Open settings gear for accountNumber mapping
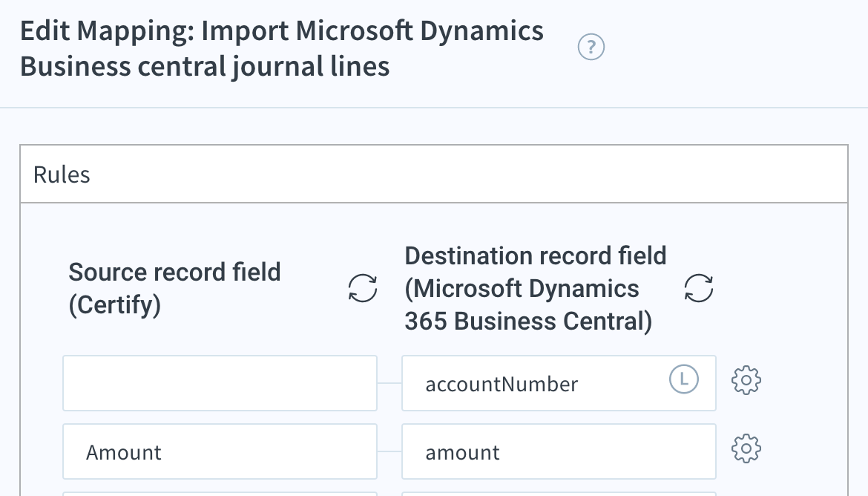This screenshot has height=496, width=868. [x=746, y=380]
